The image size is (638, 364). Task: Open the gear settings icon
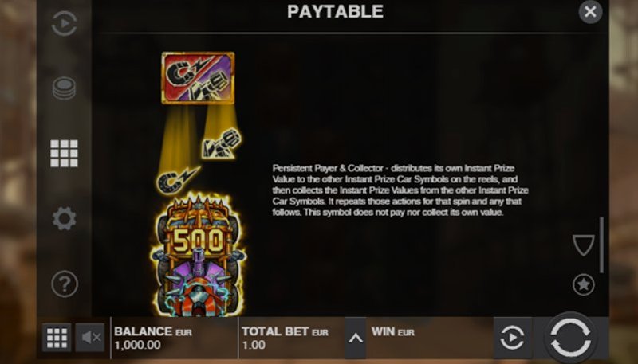[x=65, y=218]
